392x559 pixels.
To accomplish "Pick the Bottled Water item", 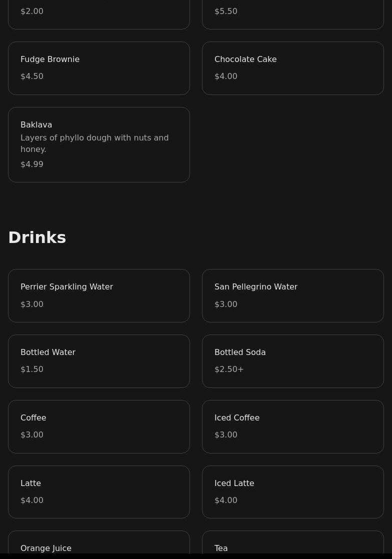I will 99,361.
